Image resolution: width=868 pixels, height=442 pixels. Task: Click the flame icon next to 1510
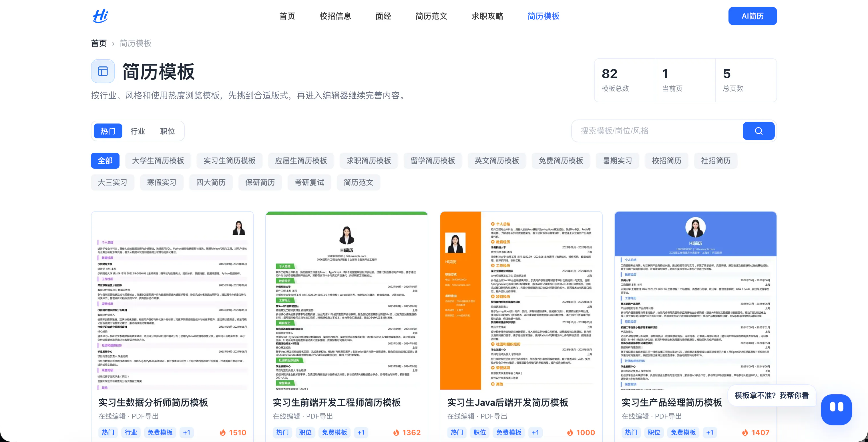pyautogui.click(x=222, y=432)
